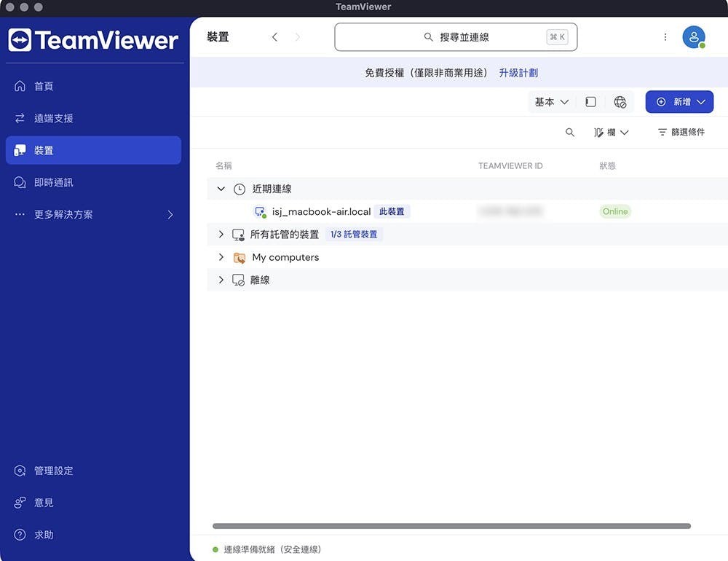728x561 pixels.
Task: Collapse the 近期連線 group
Action: 221,189
